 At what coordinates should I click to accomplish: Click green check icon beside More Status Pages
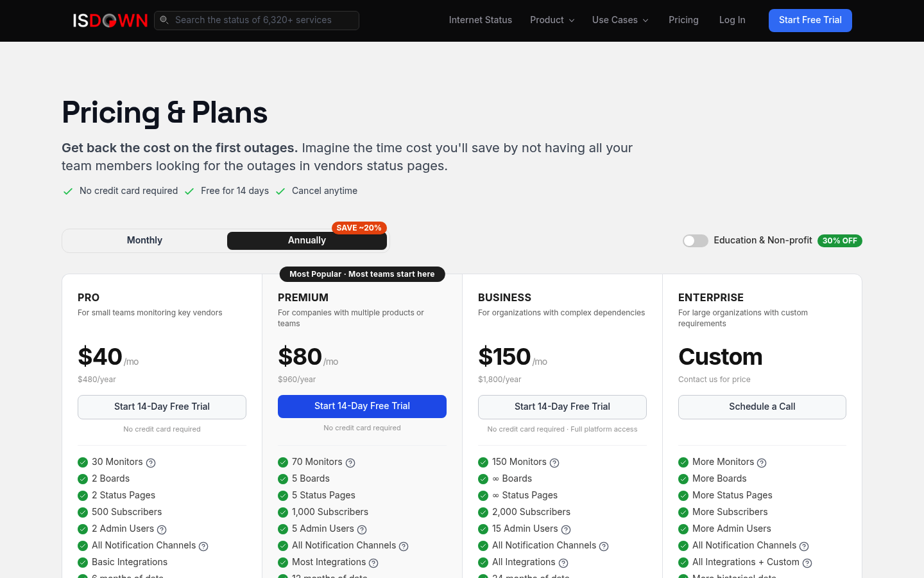click(x=683, y=496)
